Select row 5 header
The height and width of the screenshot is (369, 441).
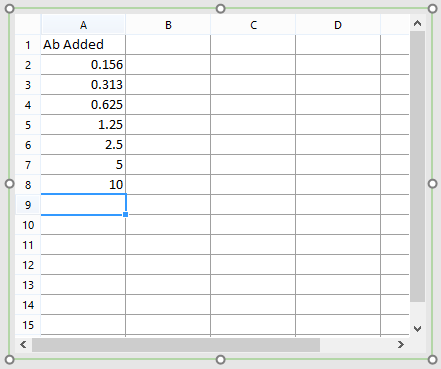(x=28, y=125)
